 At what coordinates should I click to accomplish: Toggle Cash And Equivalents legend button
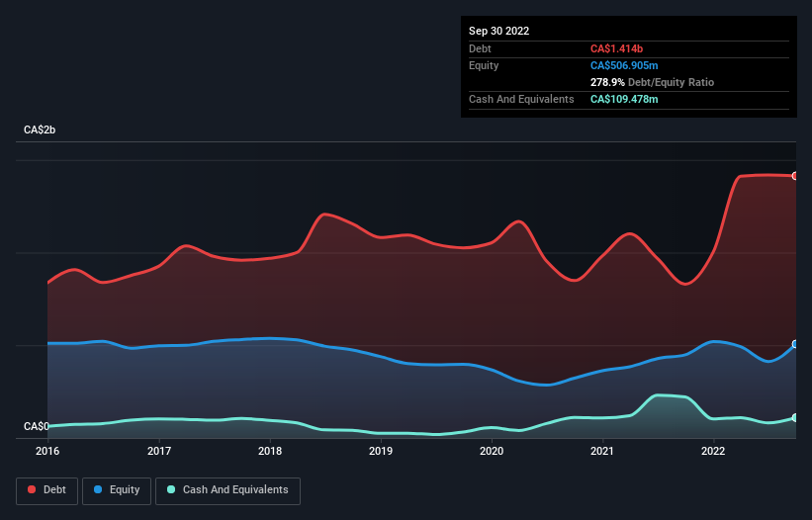coord(227,490)
